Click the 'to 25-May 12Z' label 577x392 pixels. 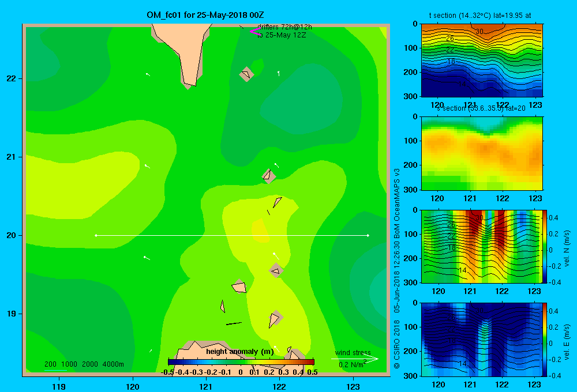(x=282, y=35)
